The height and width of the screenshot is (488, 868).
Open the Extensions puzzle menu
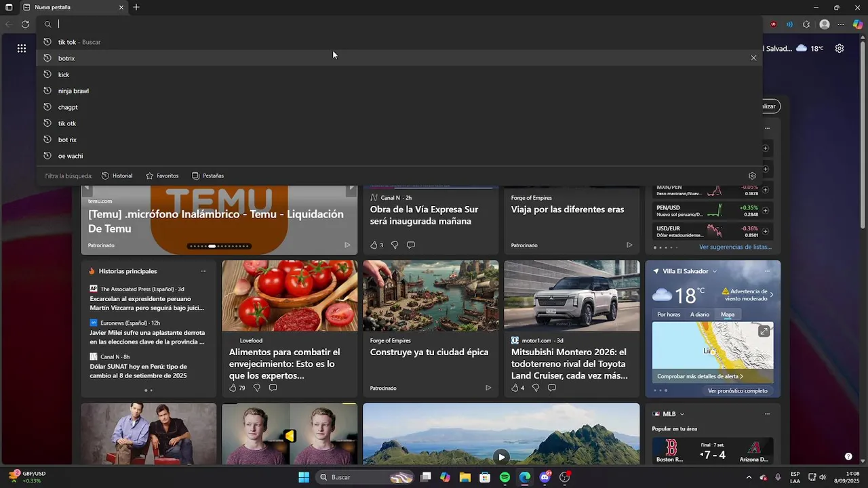[x=806, y=24]
